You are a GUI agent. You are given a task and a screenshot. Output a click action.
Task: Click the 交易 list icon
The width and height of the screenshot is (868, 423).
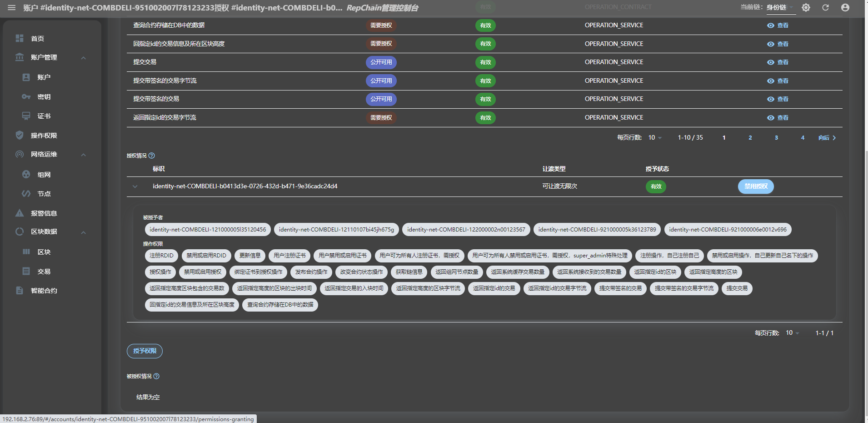pos(26,271)
